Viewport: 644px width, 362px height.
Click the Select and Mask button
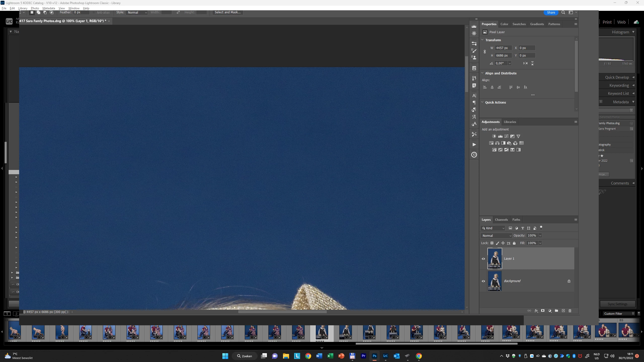[227, 12]
